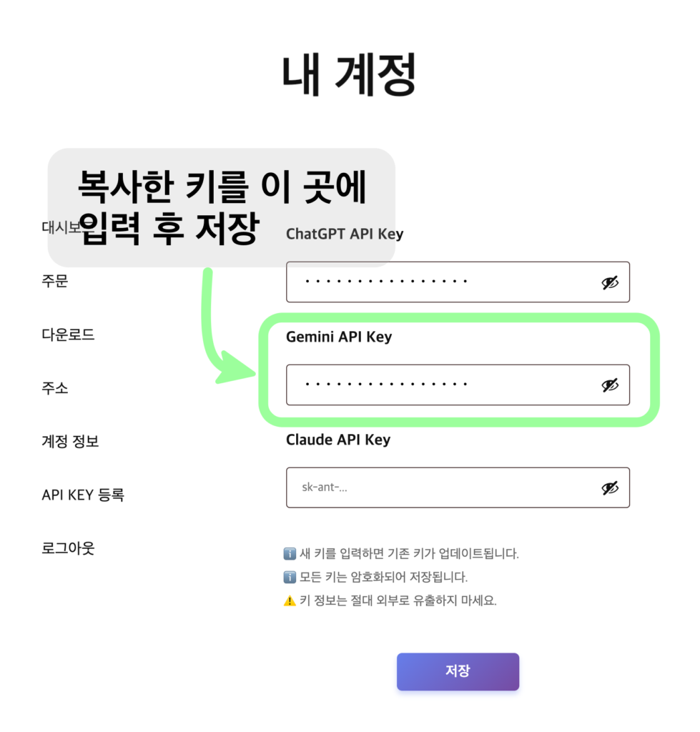Toggle visibility of the ChatGPT API key

point(609,282)
